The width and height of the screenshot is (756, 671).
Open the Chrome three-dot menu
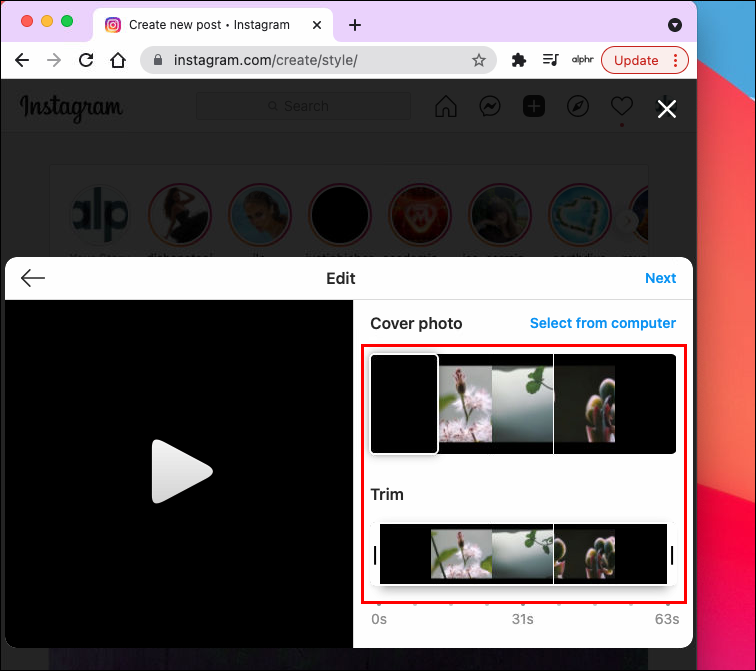click(x=675, y=60)
